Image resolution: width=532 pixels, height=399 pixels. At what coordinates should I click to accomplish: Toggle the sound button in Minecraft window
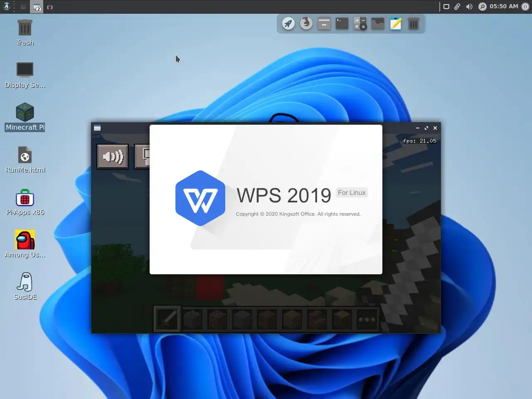pyautogui.click(x=113, y=157)
